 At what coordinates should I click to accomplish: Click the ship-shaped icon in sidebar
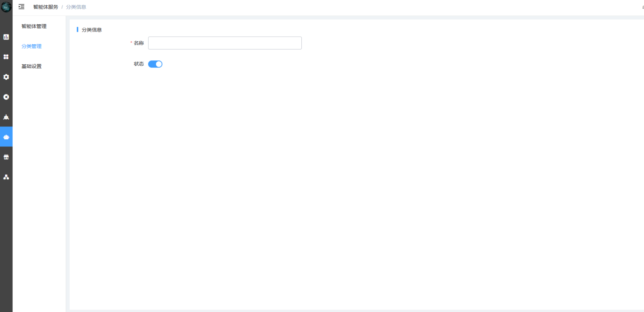pyautogui.click(x=6, y=117)
